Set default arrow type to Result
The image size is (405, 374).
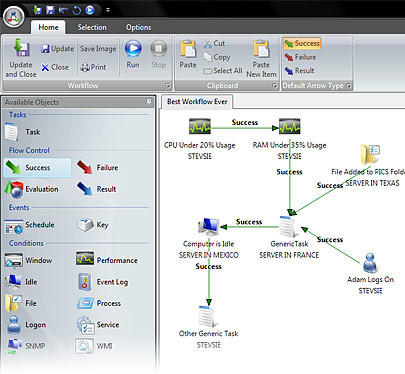coord(299,71)
